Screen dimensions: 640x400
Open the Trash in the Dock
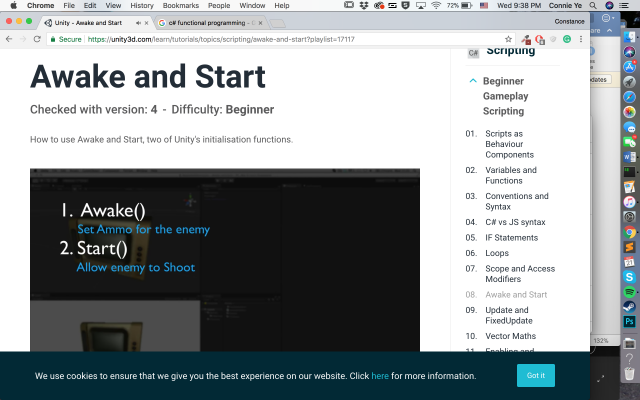pos(629,372)
